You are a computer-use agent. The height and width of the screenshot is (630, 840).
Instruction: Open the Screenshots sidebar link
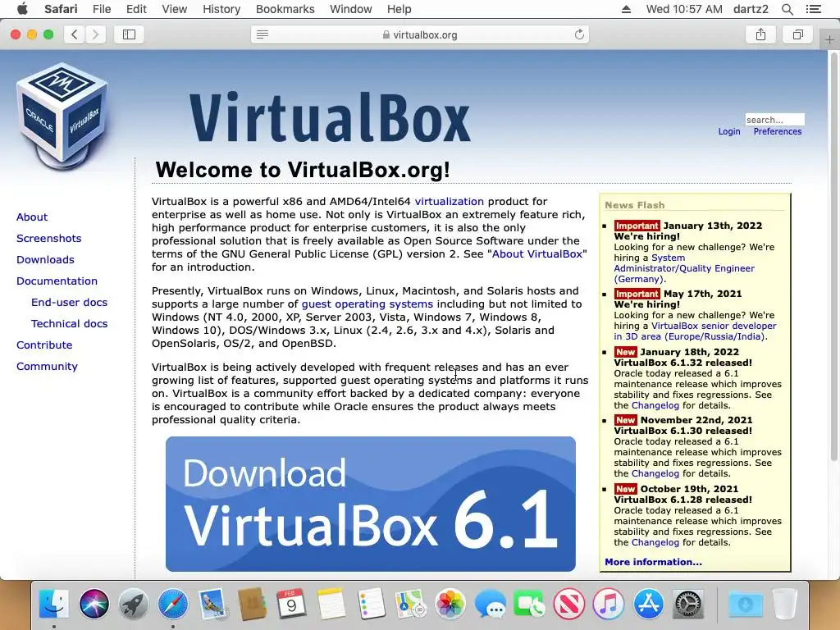tap(48, 239)
